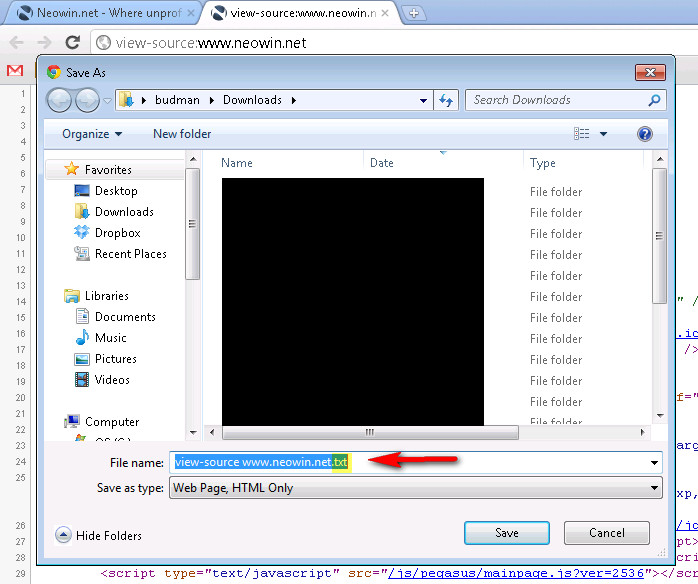The image size is (698, 584).
Task: Open the Pictures library
Action: click(x=115, y=359)
